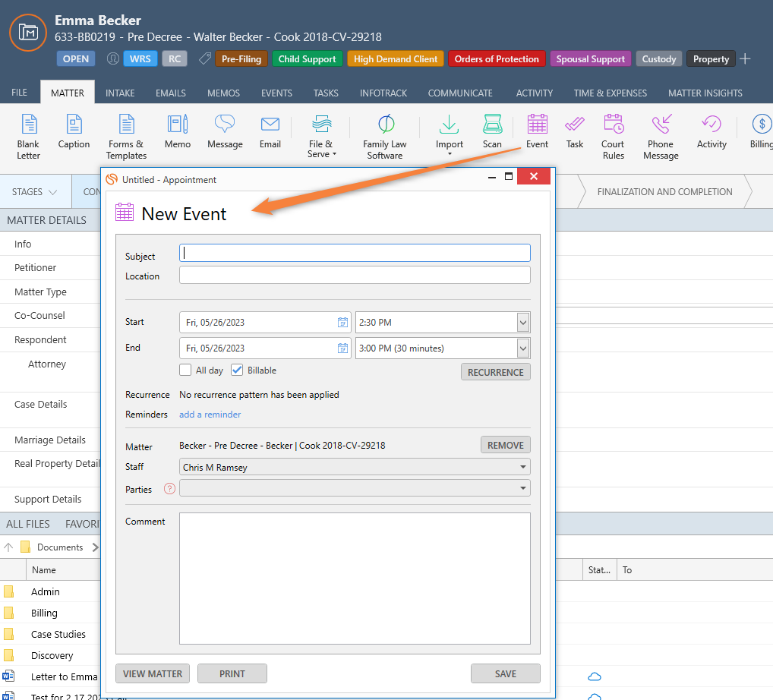This screenshot has height=700, width=773.
Task: Click the RECURRENCE button
Action: pyautogui.click(x=495, y=372)
